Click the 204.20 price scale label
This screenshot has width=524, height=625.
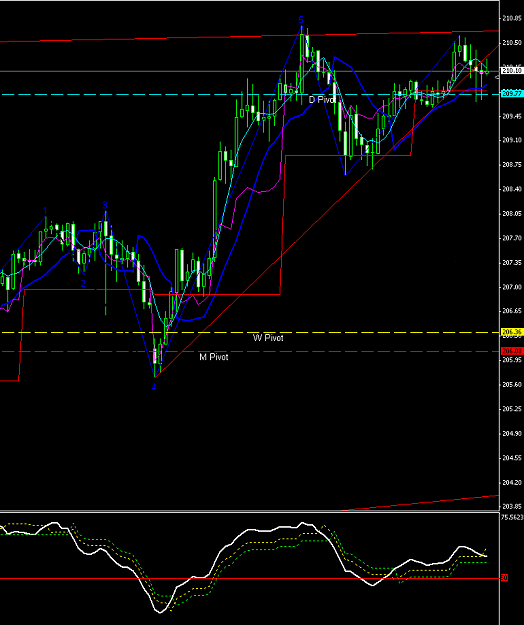(x=512, y=482)
